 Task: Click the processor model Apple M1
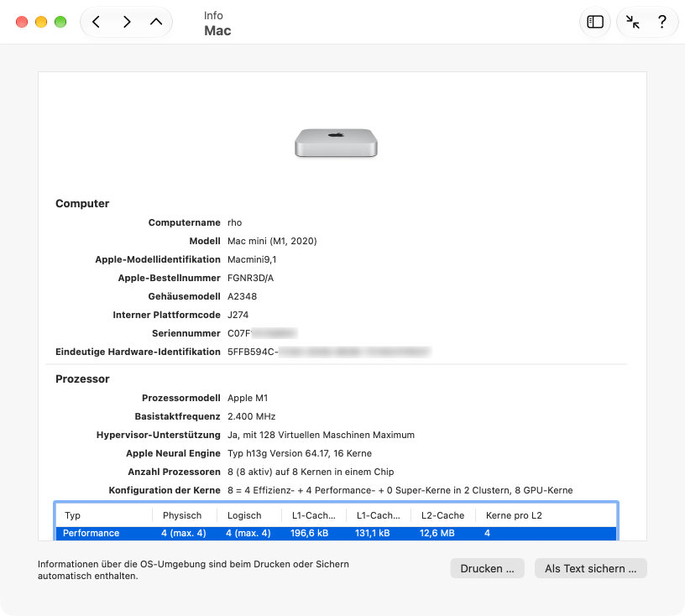pyautogui.click(x=248, y=398)
